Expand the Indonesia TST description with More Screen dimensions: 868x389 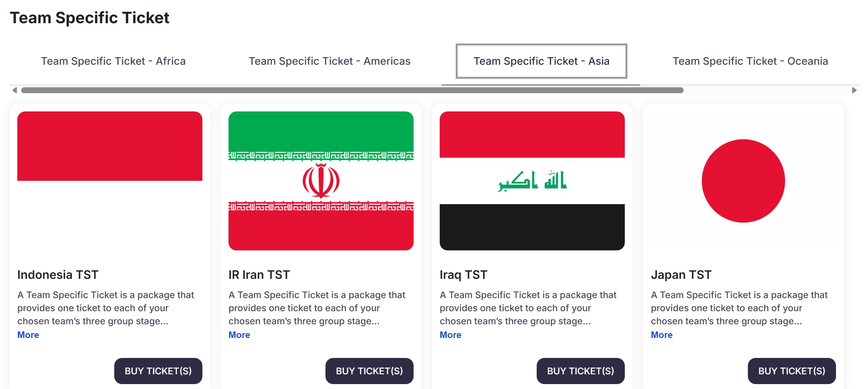28,335
